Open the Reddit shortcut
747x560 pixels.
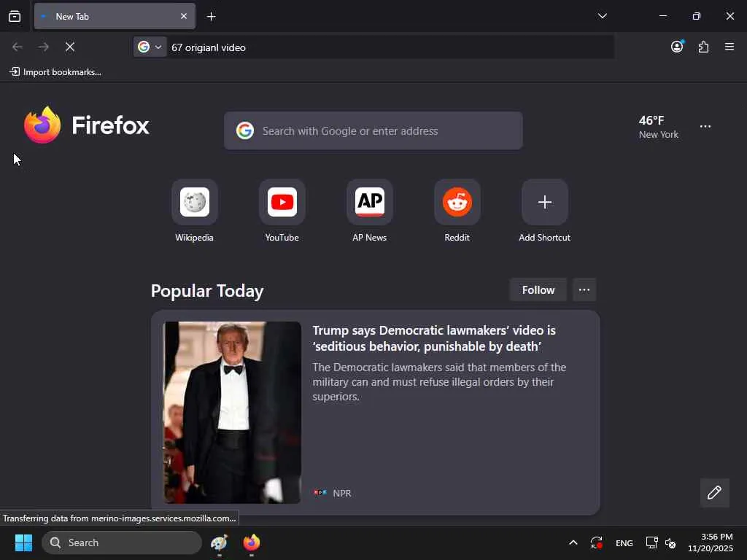(457, 211)
